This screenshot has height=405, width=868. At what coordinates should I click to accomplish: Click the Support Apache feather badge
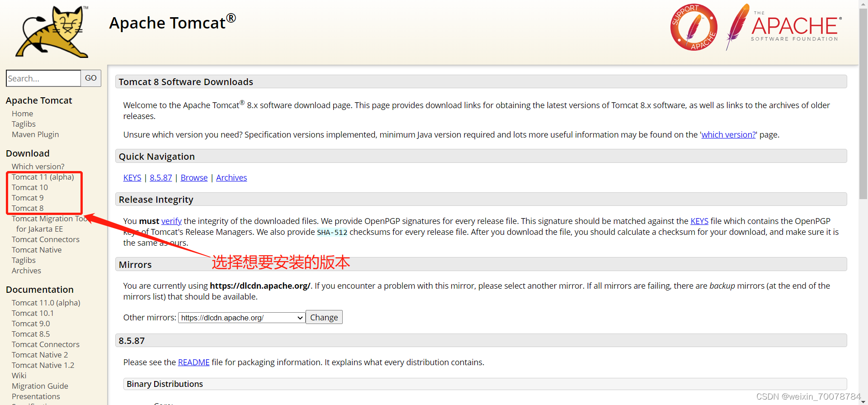point(693,27)
